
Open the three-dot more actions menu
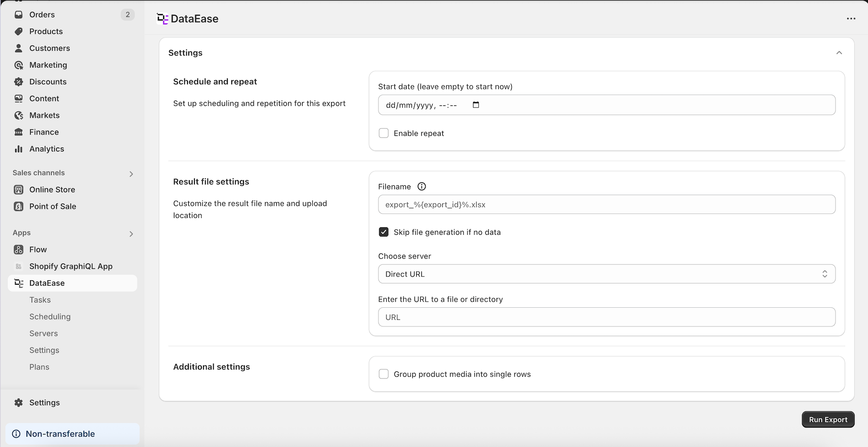point(851,19)
